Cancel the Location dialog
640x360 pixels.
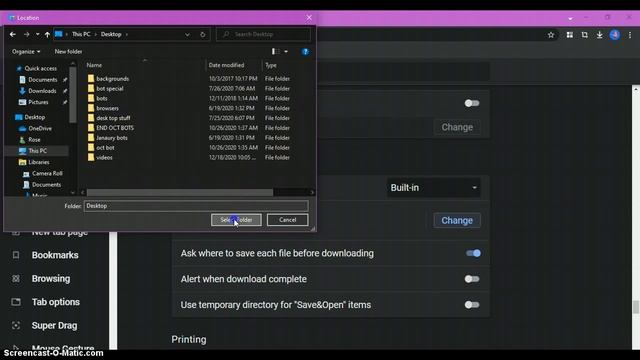click(288, 220)
